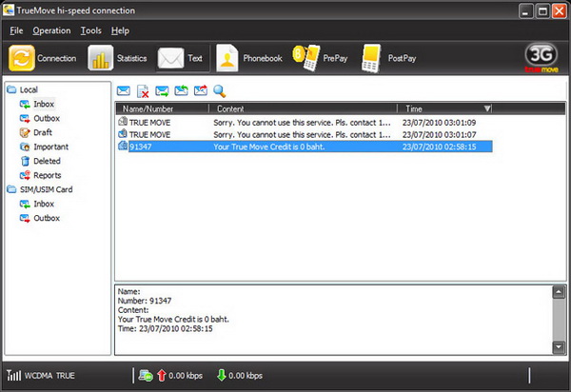This screenshot has width=571, height=392.
Task: Click the green download speed arrow
Action: [x=221, y=375]
